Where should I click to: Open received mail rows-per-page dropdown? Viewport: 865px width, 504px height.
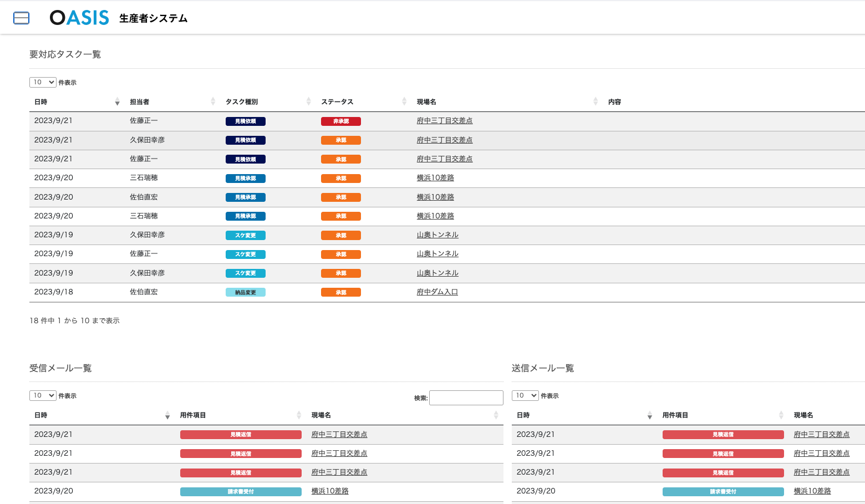coord(43,395)
